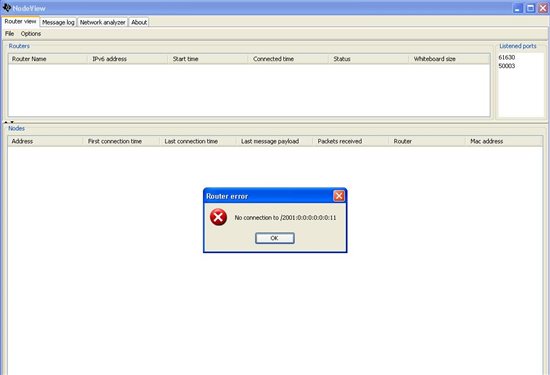Screen dimensions: 550x375
Task: Select listened port 61630
Action: [507, 57]
